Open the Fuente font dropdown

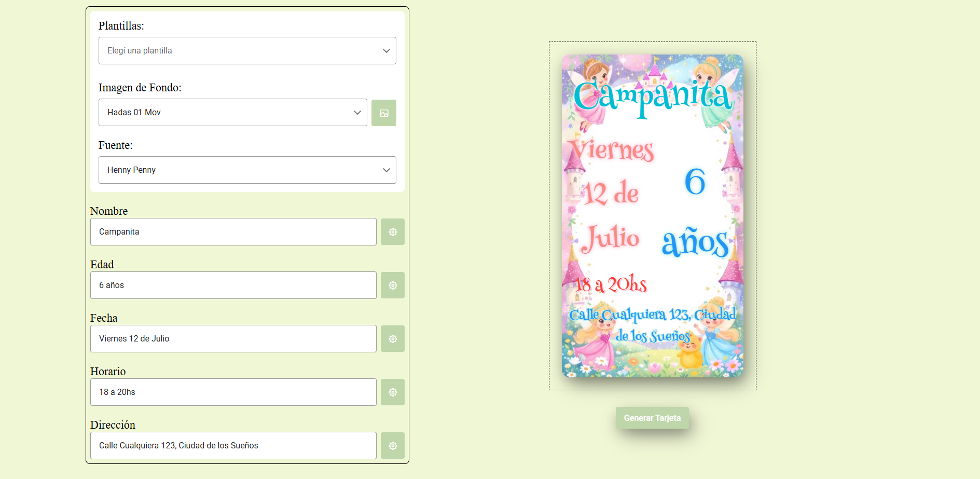pyautogui.click(x=247, y=170)
